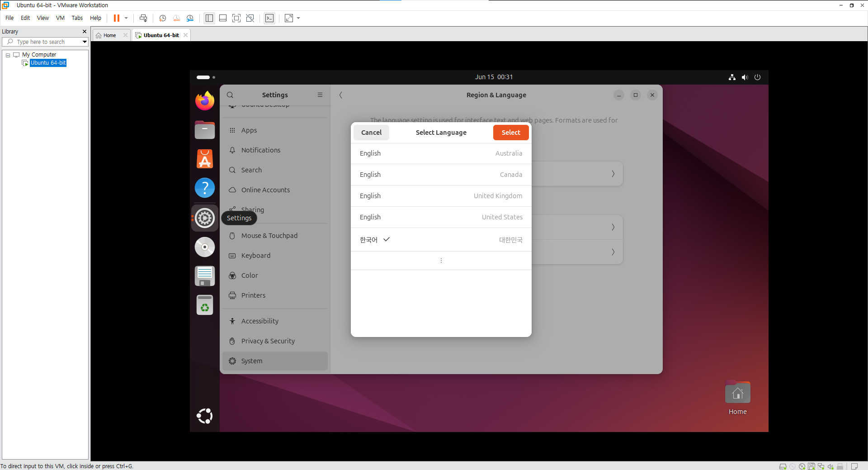Toggle the thumbnail bar toolbar icon
Viewport: 868px width, 470px height.
[x=223, y=18]
